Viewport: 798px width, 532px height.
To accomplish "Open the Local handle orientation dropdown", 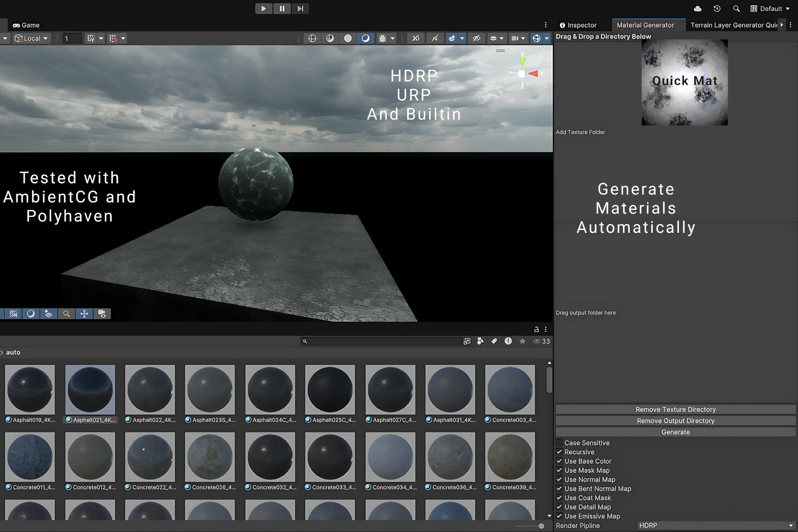I will 32,38.
